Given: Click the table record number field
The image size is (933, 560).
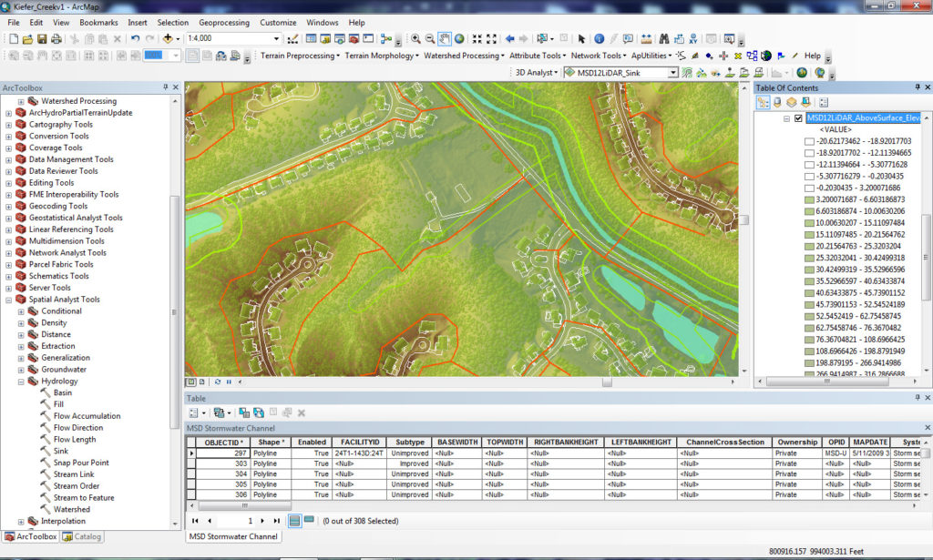Looking at the screenshot, I should point(237,521).
